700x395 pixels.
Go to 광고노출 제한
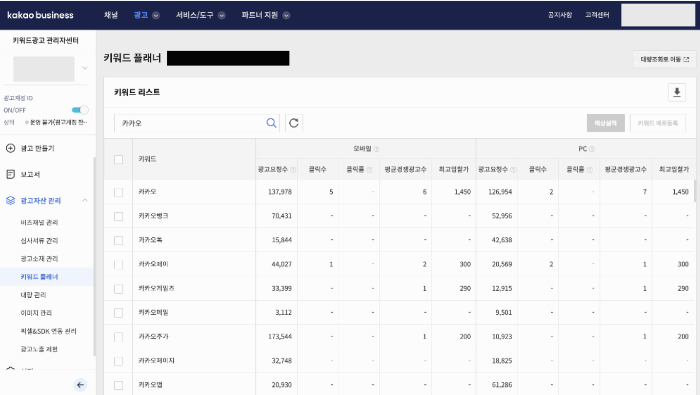pyautogui.click(x=39, y=349)
